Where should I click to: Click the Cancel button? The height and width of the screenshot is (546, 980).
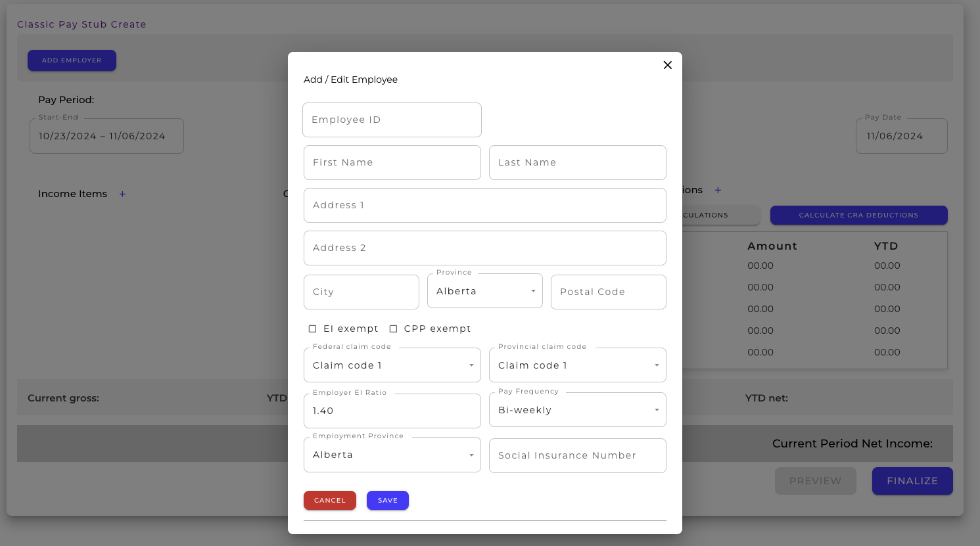(x=330, y=500)
